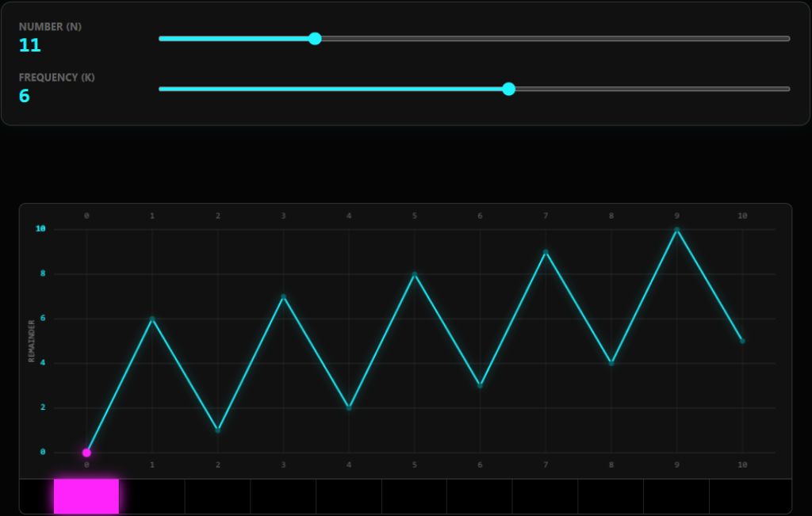
Task: Click the Frequency (K) slider handle
Action: pos(509,89)
